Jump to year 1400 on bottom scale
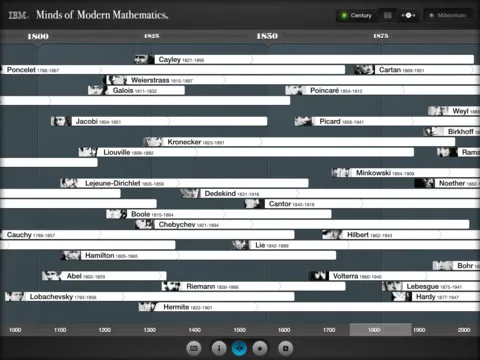Screen dimensions: 480x360 tap(195, 330)
